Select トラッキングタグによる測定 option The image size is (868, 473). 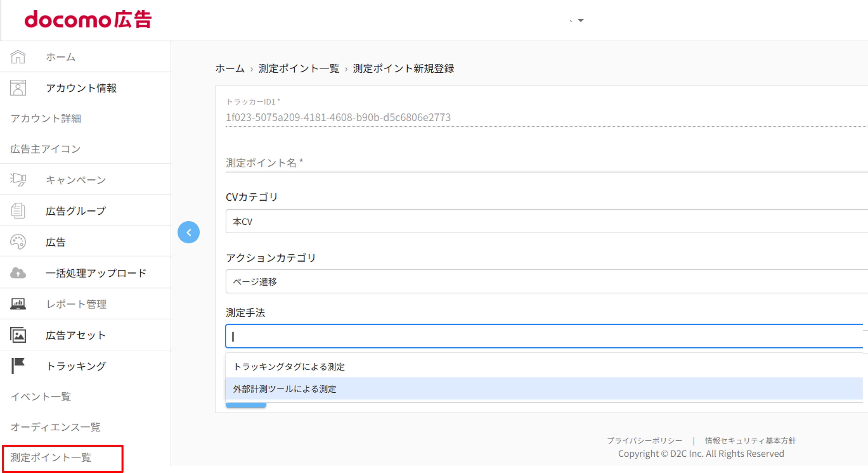coord(544,366)
